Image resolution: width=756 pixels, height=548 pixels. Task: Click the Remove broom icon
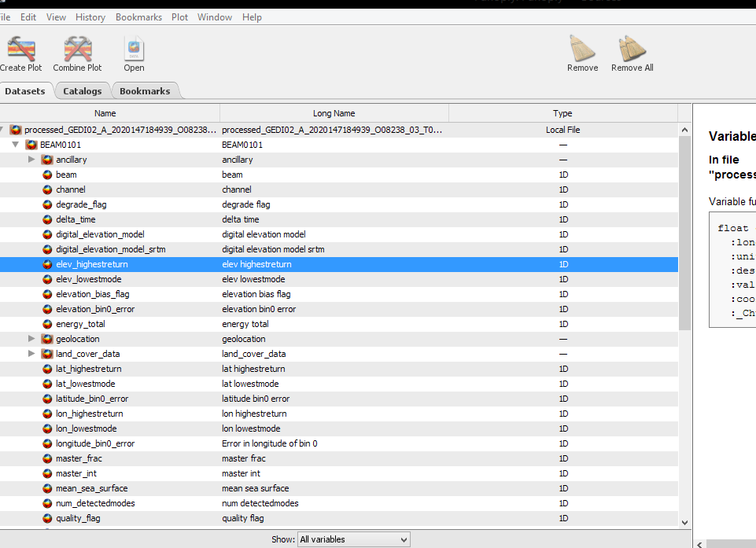[582, 49]
